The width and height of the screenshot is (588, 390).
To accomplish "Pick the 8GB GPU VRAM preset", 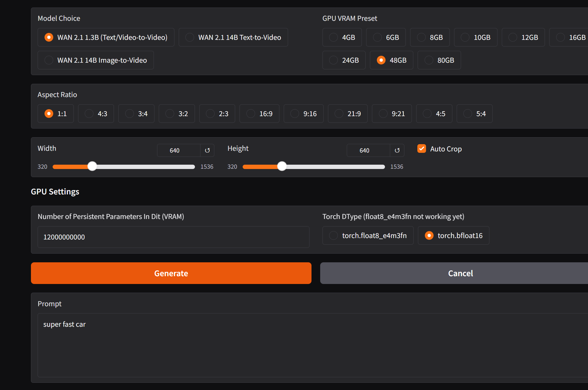I will pos(421,37).
